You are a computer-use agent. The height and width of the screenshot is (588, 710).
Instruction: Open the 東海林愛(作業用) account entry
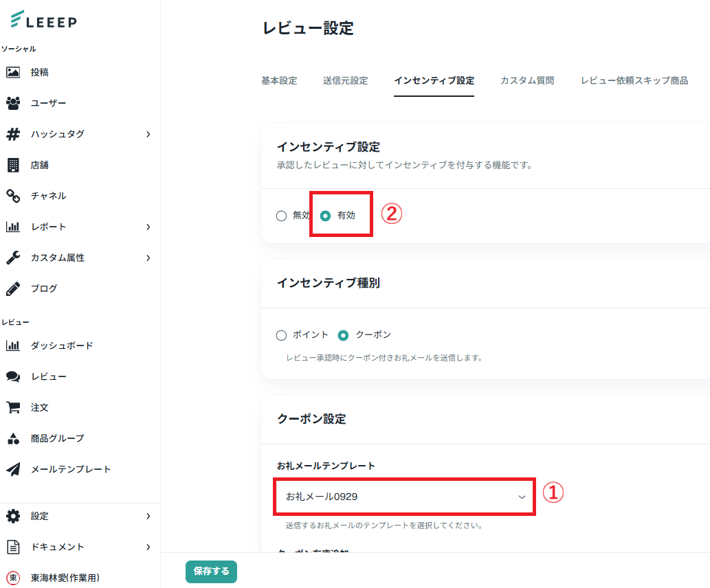65,578
